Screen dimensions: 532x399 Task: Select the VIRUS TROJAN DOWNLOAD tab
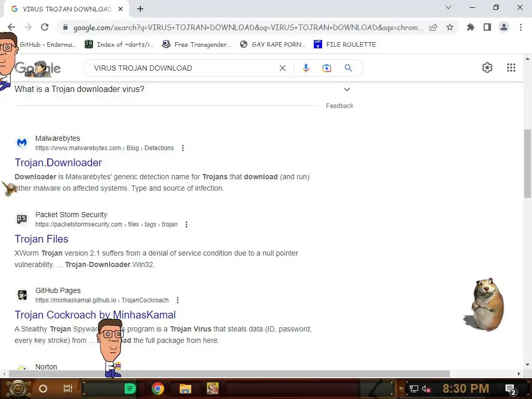66,9
